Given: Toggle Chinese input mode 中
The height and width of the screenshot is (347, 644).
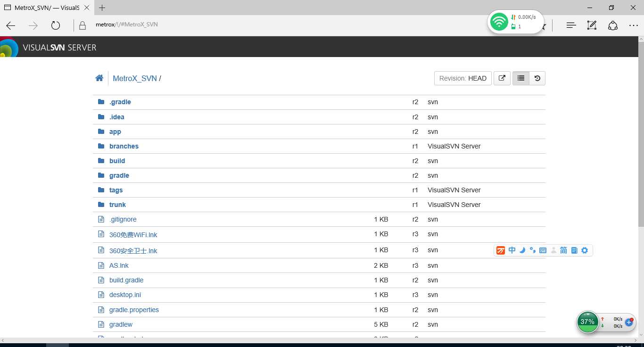Looking at the screenshot, I should 512,250.
